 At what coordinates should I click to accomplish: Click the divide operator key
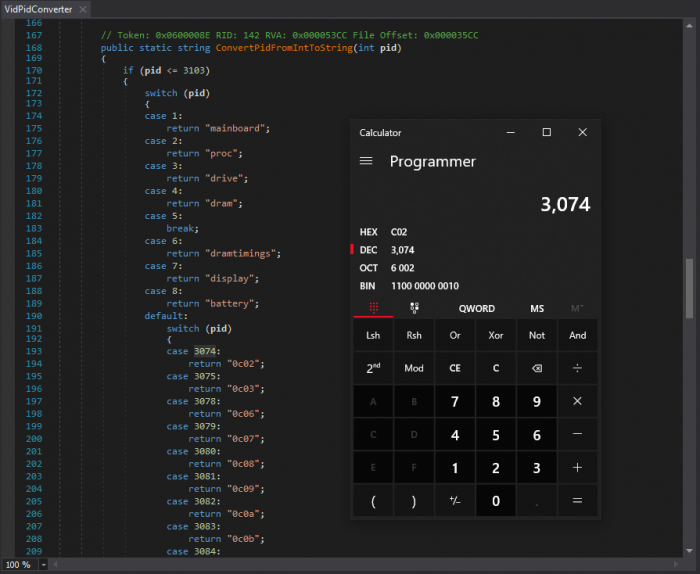point(578,368)
